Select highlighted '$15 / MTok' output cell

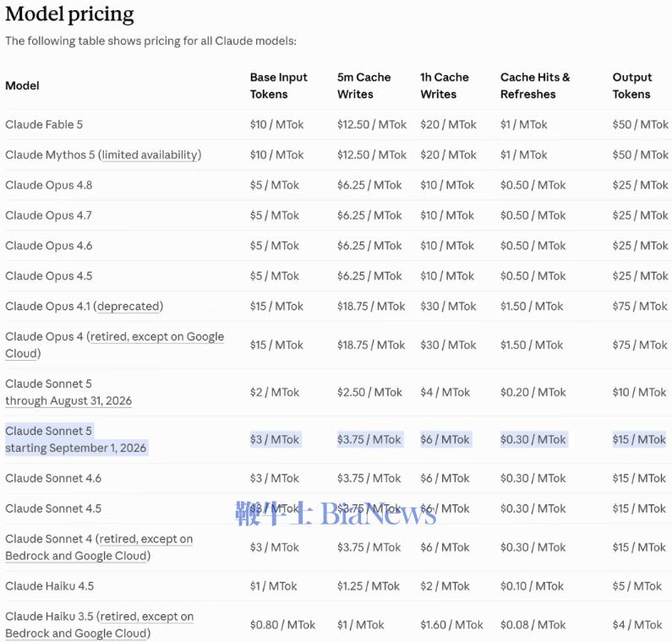(639, 439)
